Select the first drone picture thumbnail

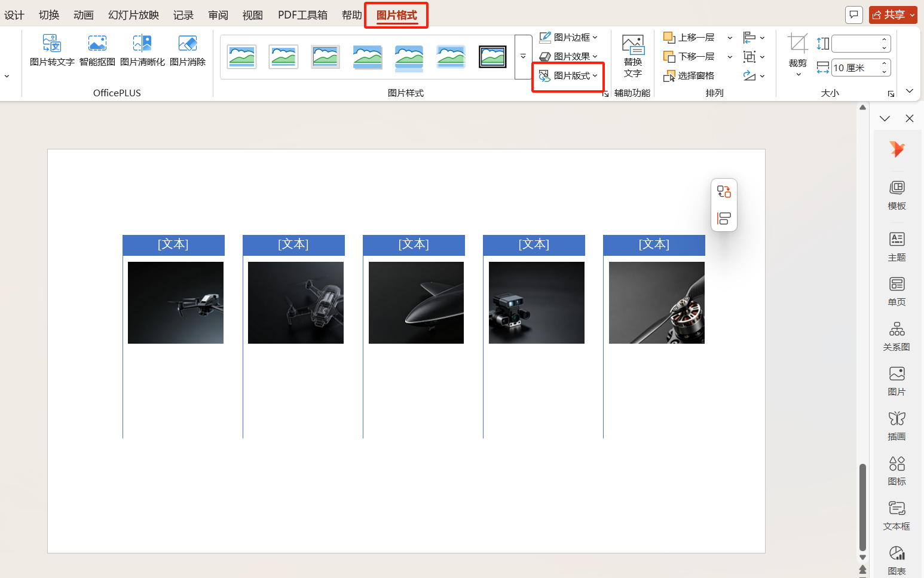(176, 302)
